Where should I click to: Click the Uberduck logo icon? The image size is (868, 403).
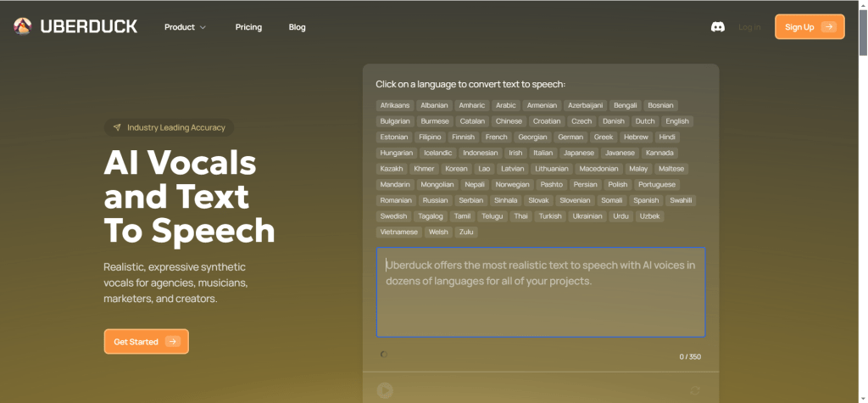(x=23, y=26)
